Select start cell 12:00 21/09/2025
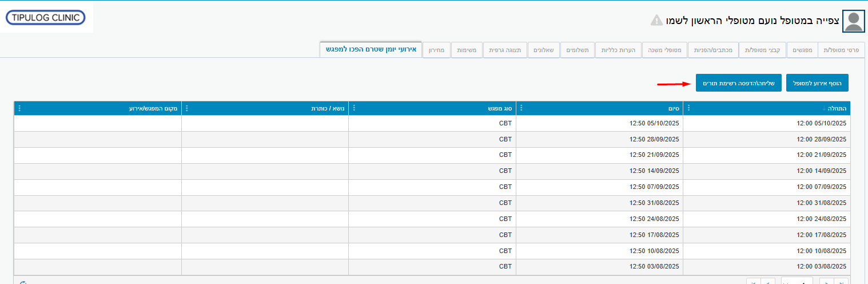The image size is (868, 284). pos(766,155)
